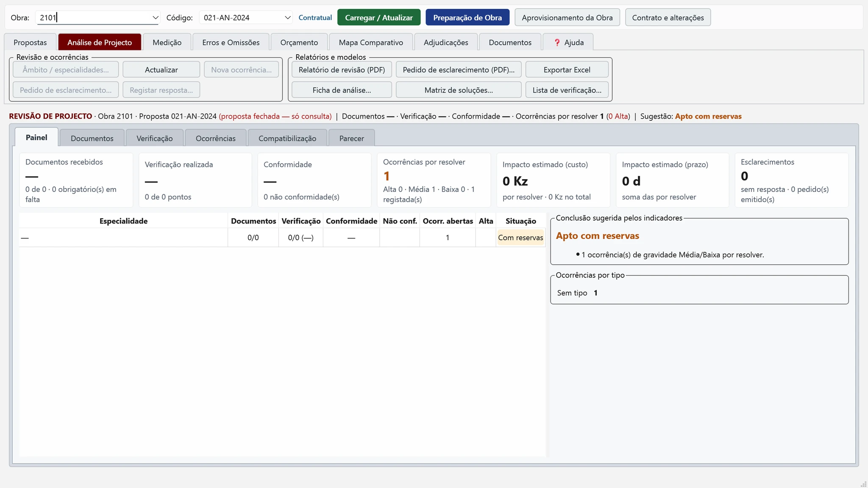Focus the Obra input field
The height and width of the screenshot is (488, 868).
[94, 18]
